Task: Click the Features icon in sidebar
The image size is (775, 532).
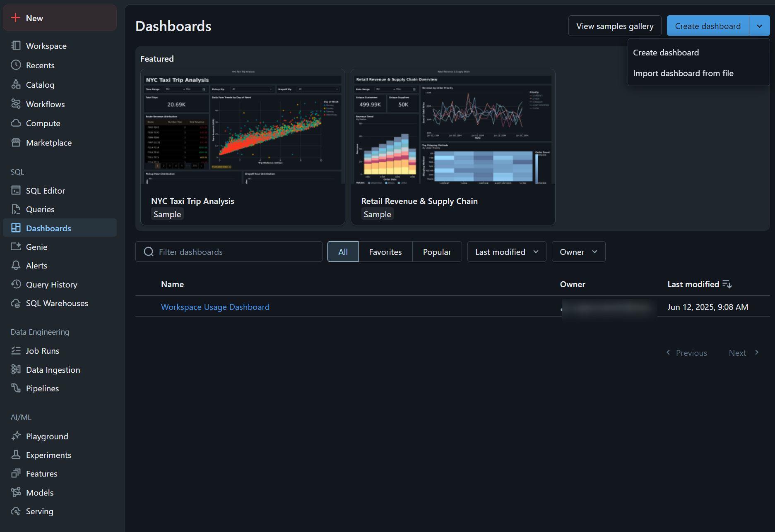Action: [x=16, y=473]
